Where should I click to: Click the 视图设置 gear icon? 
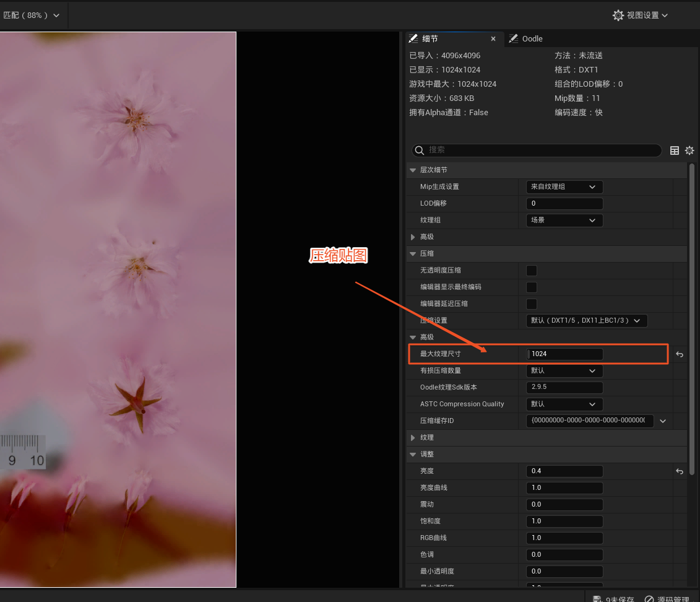618,15
